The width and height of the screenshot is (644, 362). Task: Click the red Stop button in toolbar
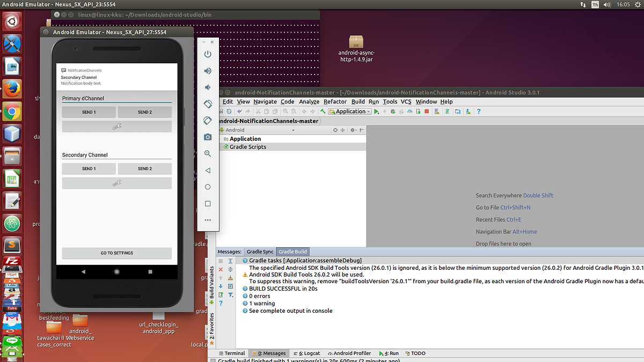coord(427,112)
